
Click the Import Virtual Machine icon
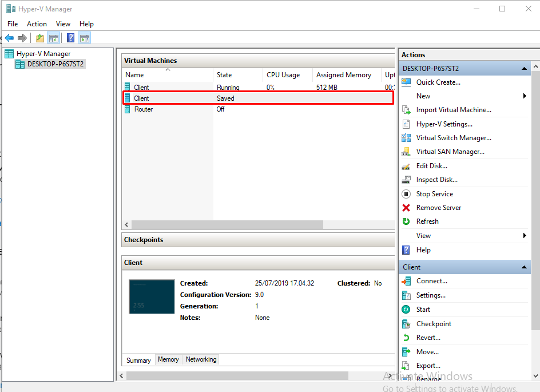406,110
